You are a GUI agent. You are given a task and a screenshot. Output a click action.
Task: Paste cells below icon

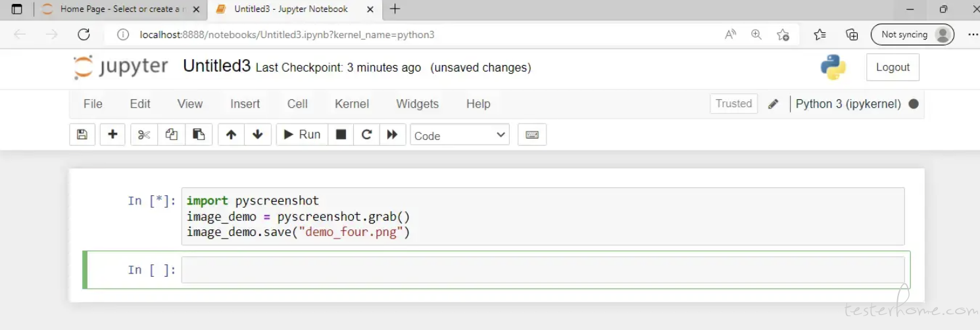click(199, 135)
